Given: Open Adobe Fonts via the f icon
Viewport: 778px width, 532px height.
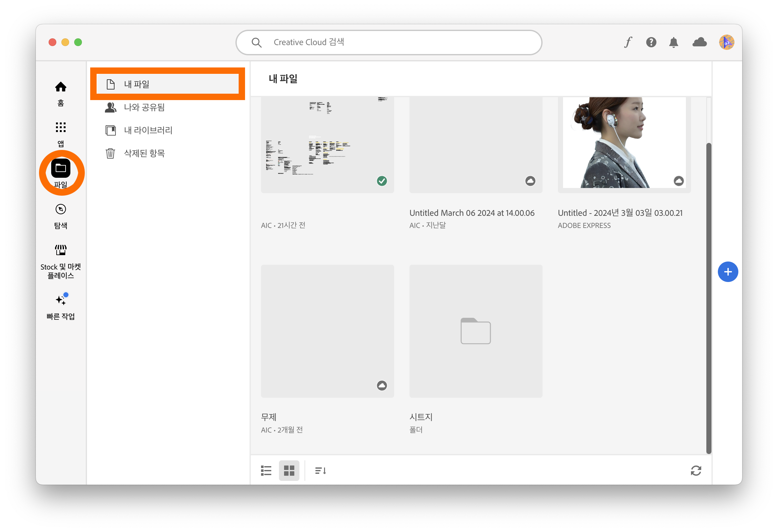Looking at the screenshot, I should (628, 42).
